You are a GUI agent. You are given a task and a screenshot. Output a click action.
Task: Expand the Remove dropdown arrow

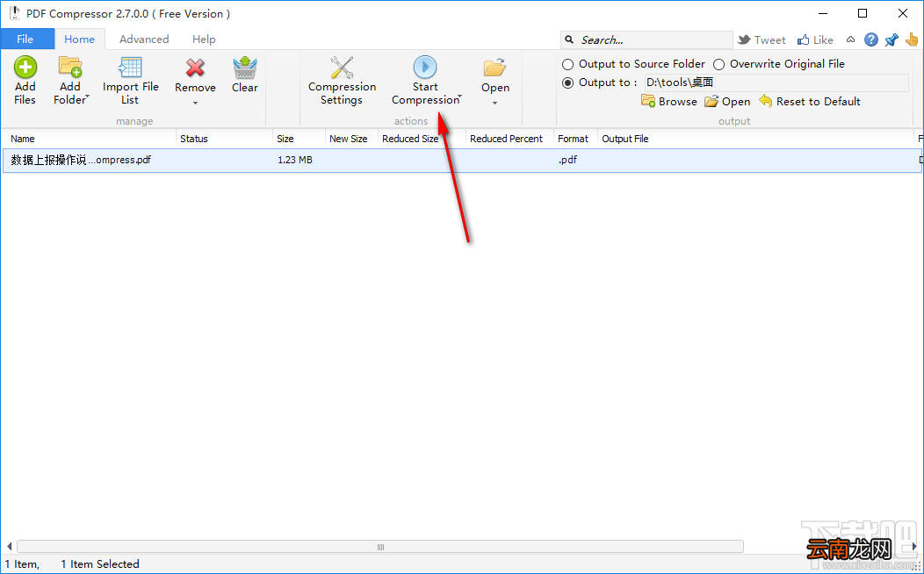pyautogui.click(x=195, y=104)
